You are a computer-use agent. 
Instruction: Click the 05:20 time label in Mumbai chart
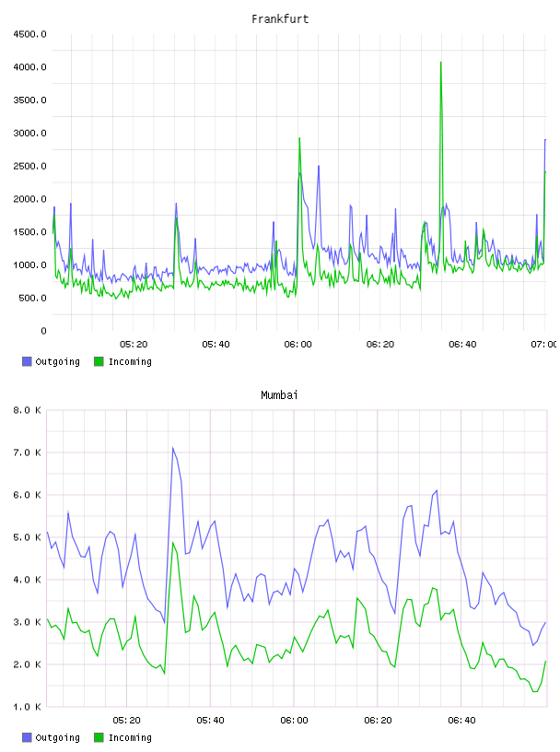click(x=126, y=721)
